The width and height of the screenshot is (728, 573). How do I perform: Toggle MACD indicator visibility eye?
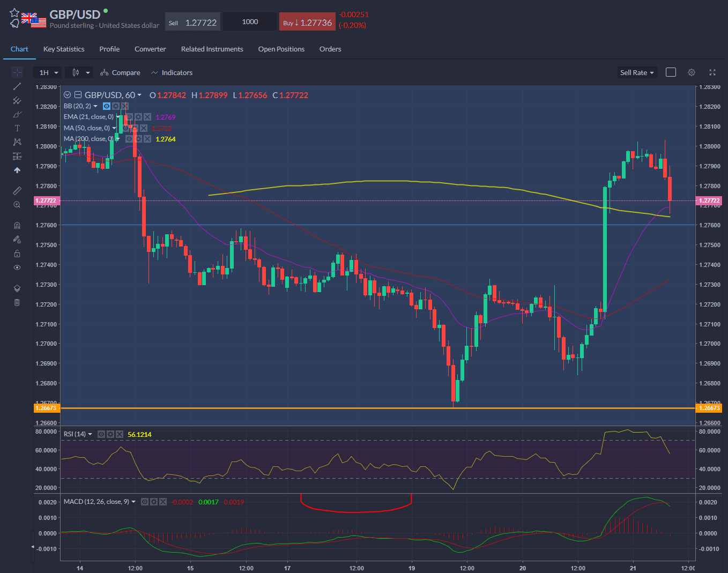pos(145,502)
